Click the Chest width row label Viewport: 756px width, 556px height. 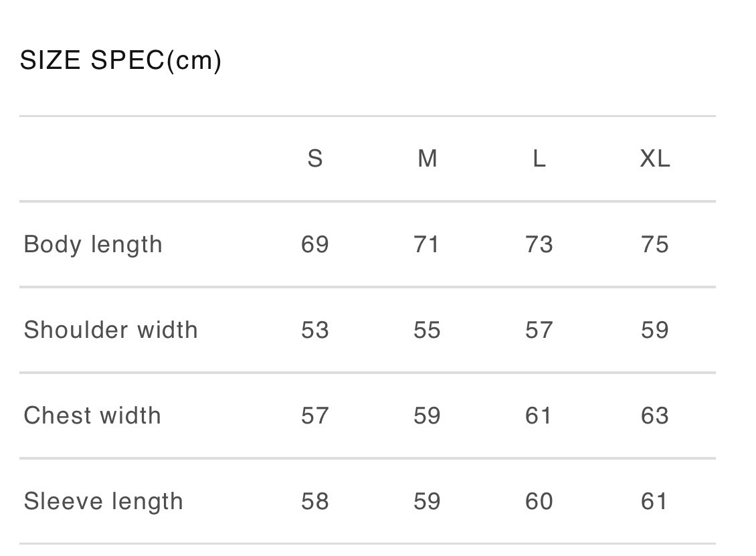point(92,415)
